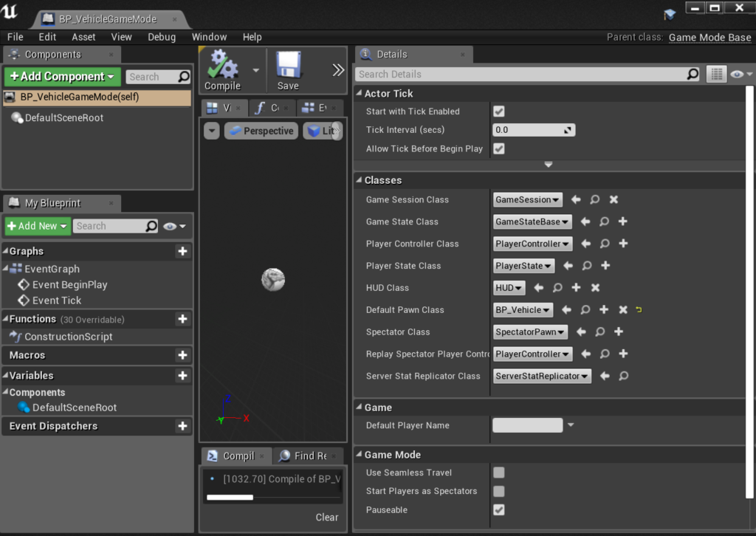Clear the Game Session Class X icon

click(x=614, y=199)
